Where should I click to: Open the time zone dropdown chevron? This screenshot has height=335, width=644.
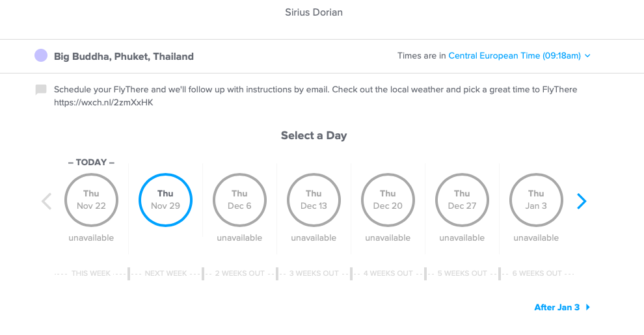588,56
